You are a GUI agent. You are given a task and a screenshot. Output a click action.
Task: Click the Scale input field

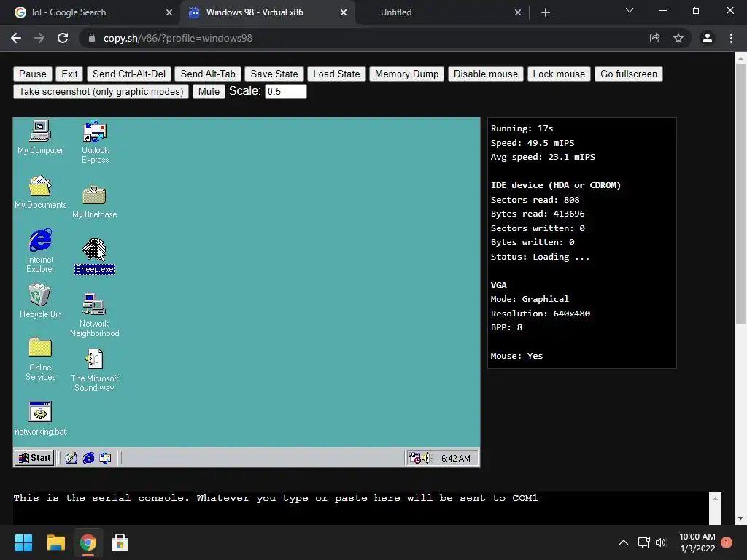(285, 91)
